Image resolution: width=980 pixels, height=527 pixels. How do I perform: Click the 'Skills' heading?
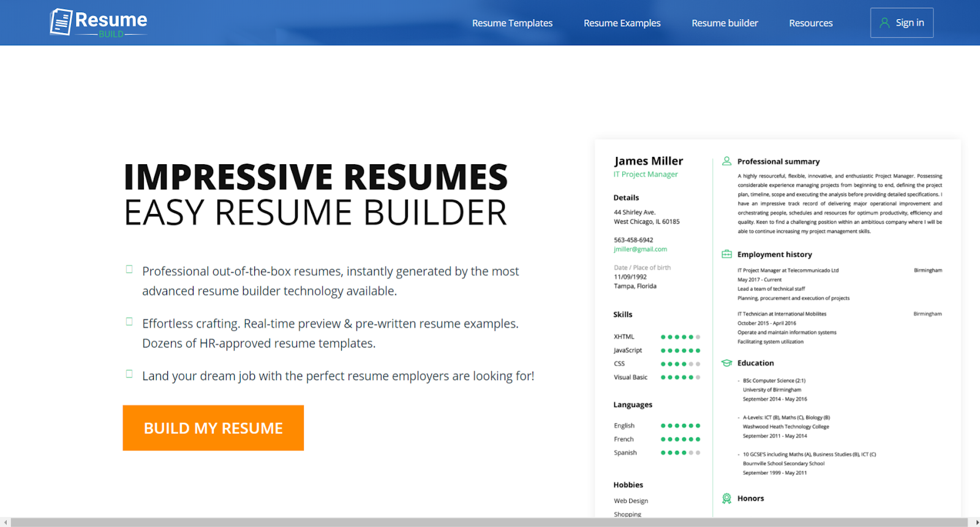(x=622, y=315)
